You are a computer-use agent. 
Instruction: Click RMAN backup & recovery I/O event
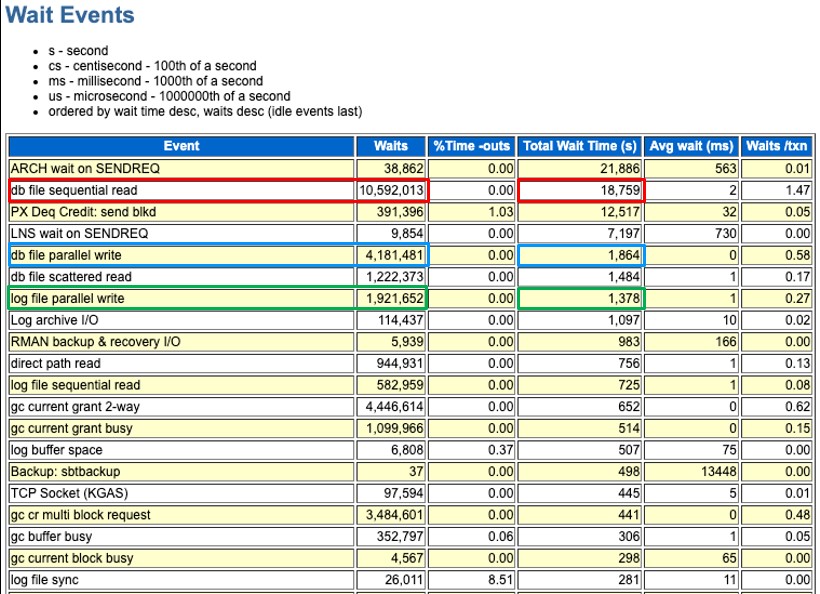[96, 341]
